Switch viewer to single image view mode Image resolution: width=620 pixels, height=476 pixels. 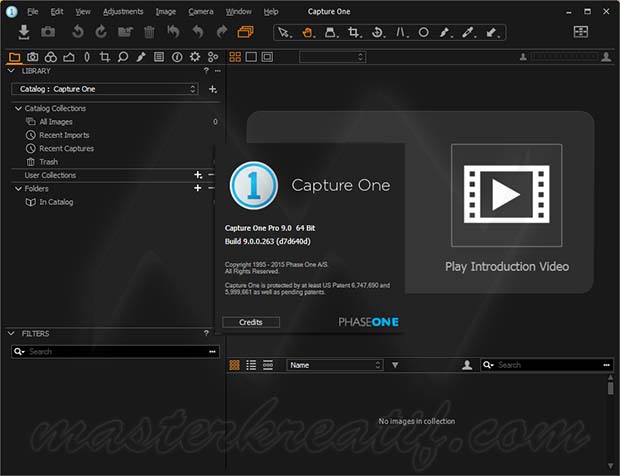tap(251, 57)
